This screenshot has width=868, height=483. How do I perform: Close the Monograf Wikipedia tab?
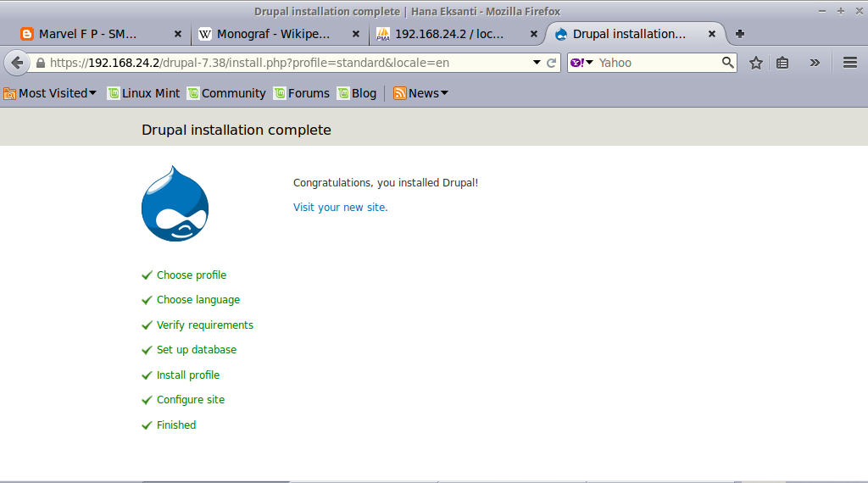(356, 34)
